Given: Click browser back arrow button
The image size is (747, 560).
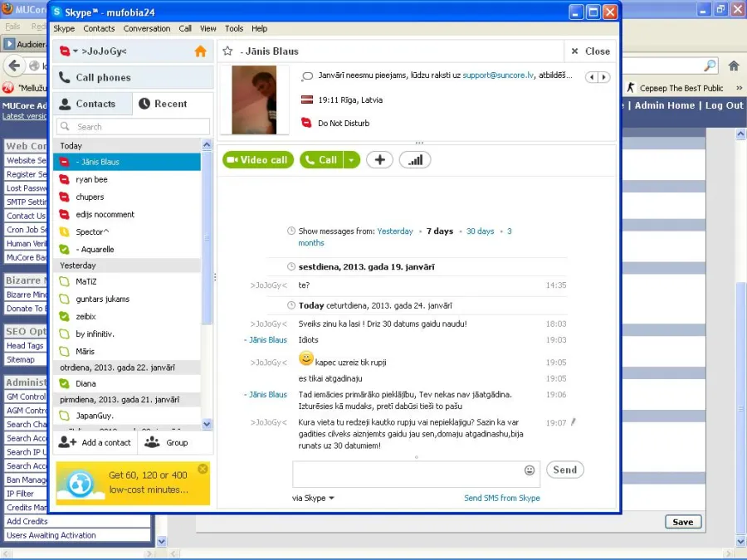Looking at the screenshot, I should pos(14,66).
